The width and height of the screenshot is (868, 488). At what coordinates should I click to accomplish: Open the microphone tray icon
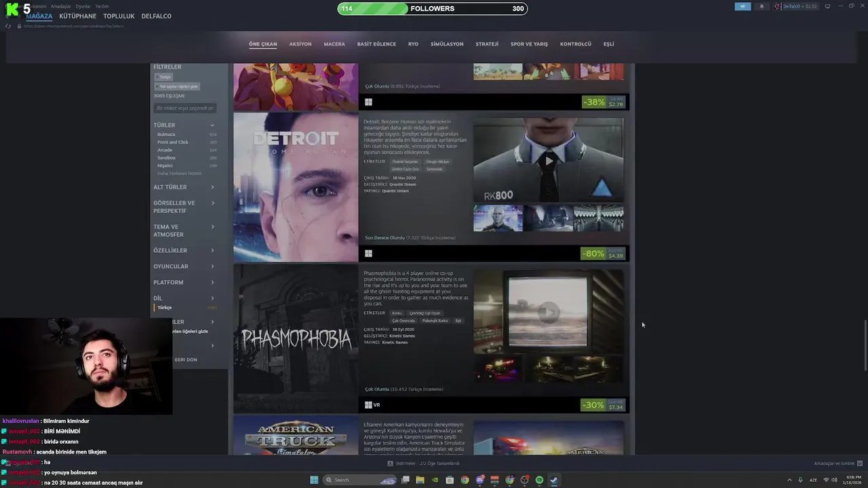coord(800,480)
